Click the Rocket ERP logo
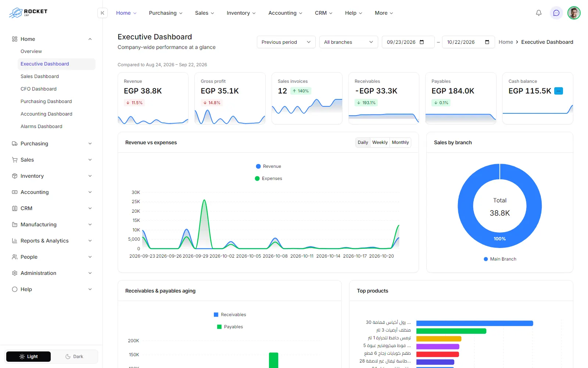This screenshot has height=368, width=588. [28, 13]
